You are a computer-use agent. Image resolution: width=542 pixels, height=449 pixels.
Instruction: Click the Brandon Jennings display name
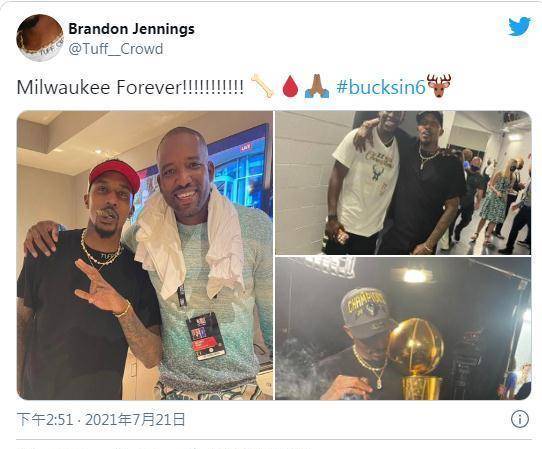point(131,29)
